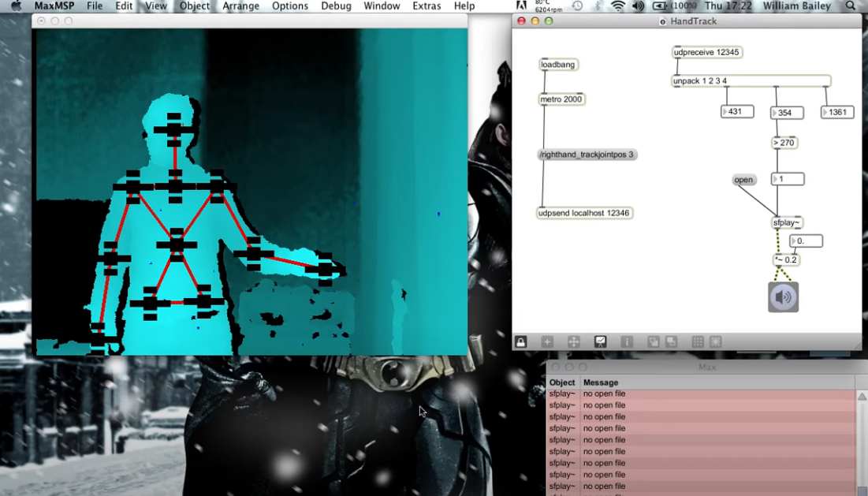This screenshot has width=868, height=496.
Task: Open the Object menu
Action: tap(195, 6)
